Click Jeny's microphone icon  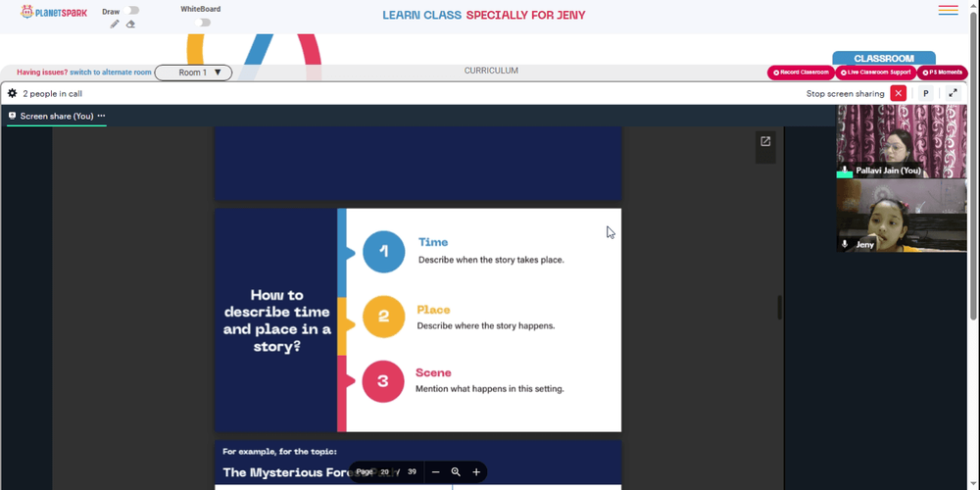tap(845, 244)
